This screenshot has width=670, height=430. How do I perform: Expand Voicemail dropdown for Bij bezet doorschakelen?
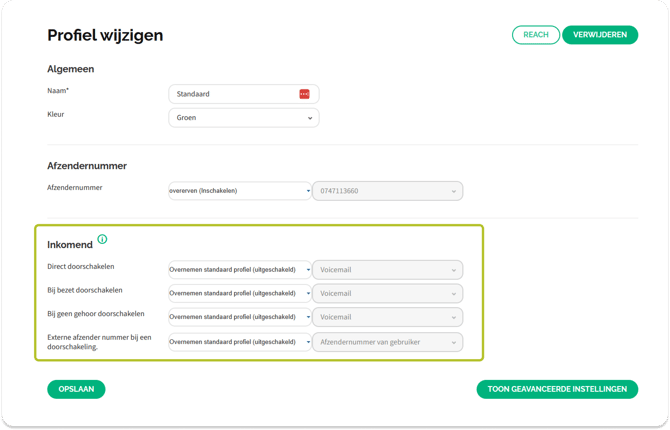pyautogui.click(x=387, y=293)
